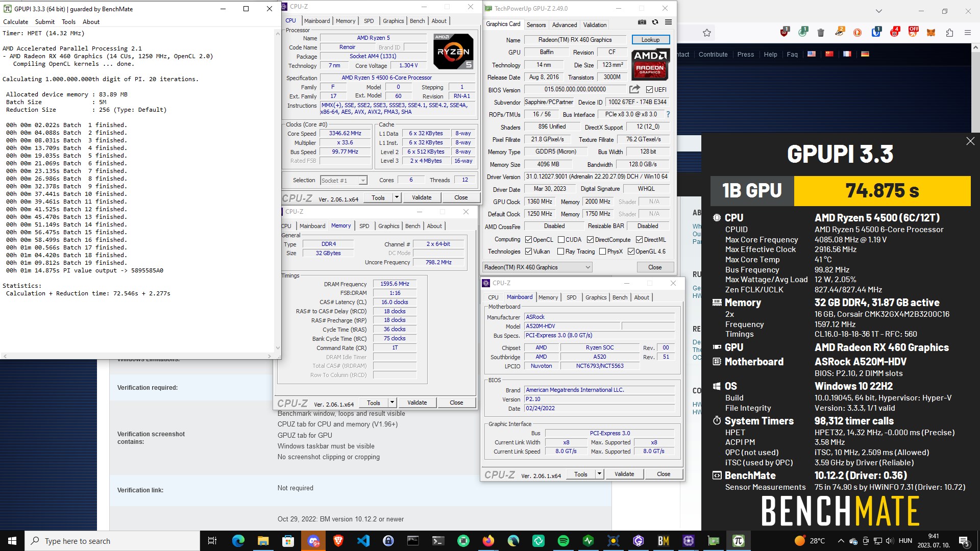Switch site language to the French flag
980x551 pixels.
pos(847,54)
